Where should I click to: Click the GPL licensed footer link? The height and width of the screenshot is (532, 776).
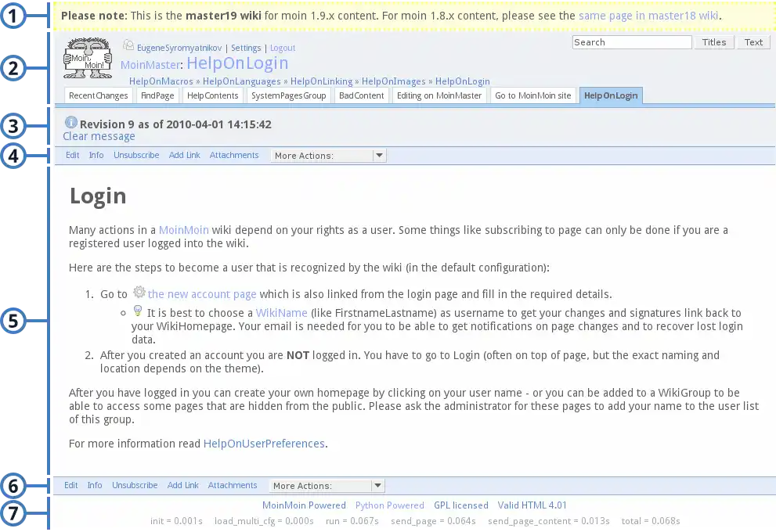click(460, 505)
